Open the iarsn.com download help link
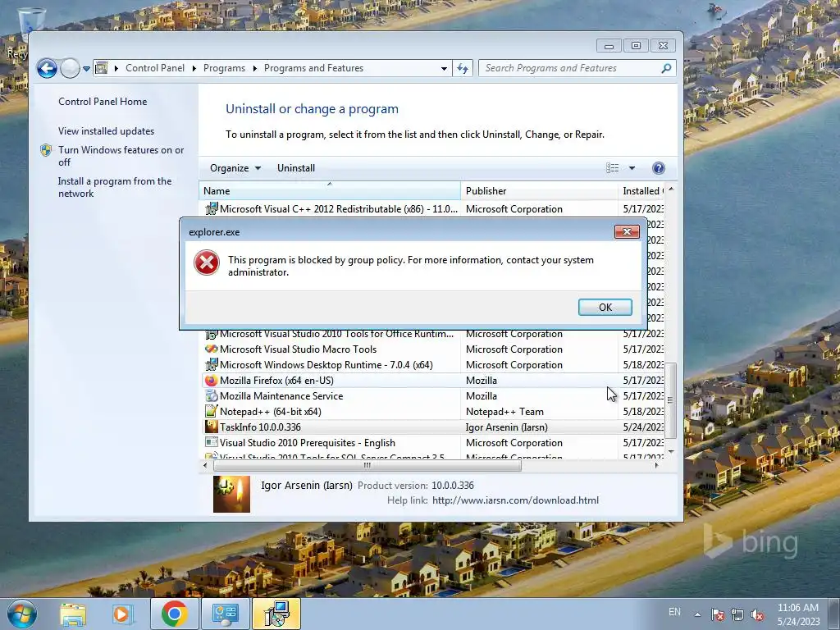This screenshot has width=840, height=630. pos(515,500)
